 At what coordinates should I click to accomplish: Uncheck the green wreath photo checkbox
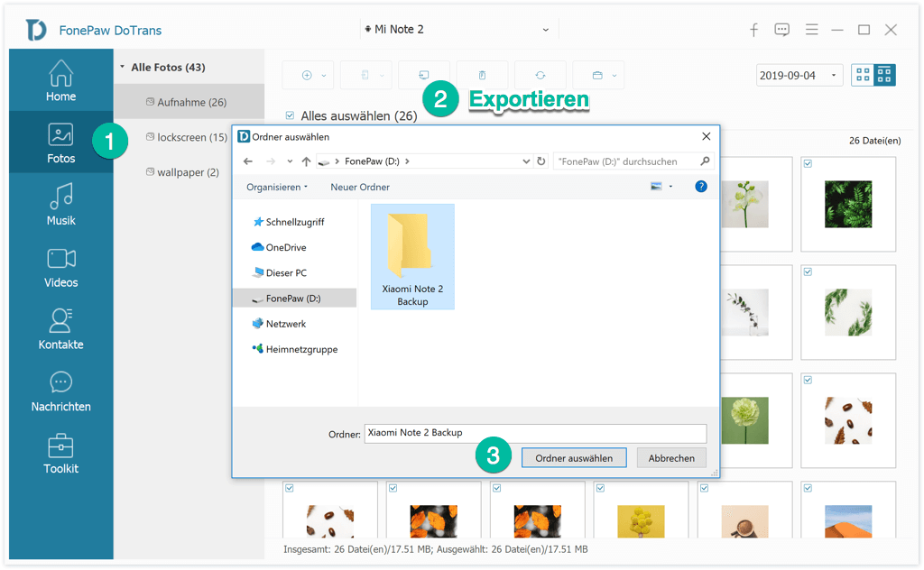(808, 272)
